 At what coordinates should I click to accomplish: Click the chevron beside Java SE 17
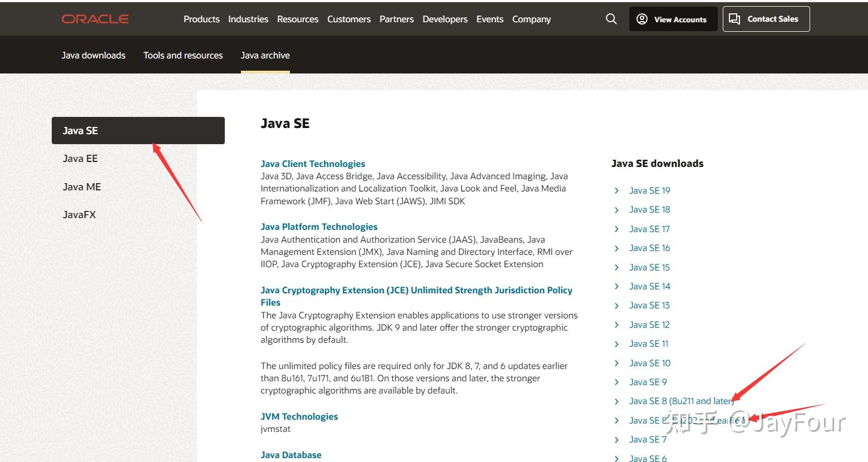coord(617,229)
